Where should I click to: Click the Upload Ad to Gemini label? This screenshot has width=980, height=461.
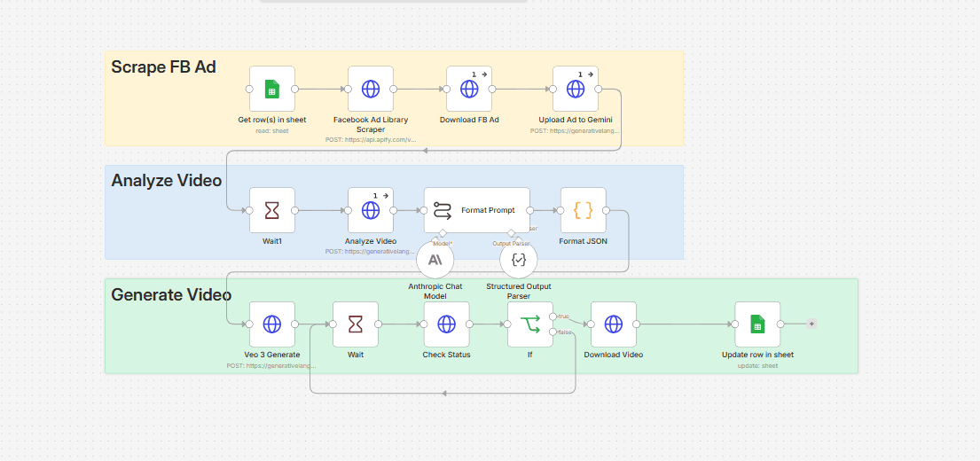(x=576, y=120)
